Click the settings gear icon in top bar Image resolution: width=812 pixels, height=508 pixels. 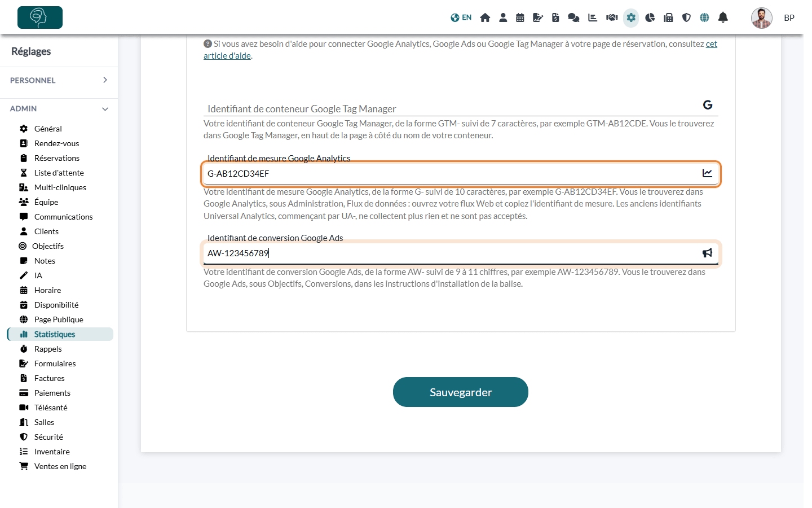tap(631, 17)
